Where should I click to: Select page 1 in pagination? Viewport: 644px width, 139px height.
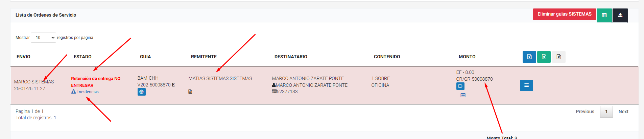606,112
